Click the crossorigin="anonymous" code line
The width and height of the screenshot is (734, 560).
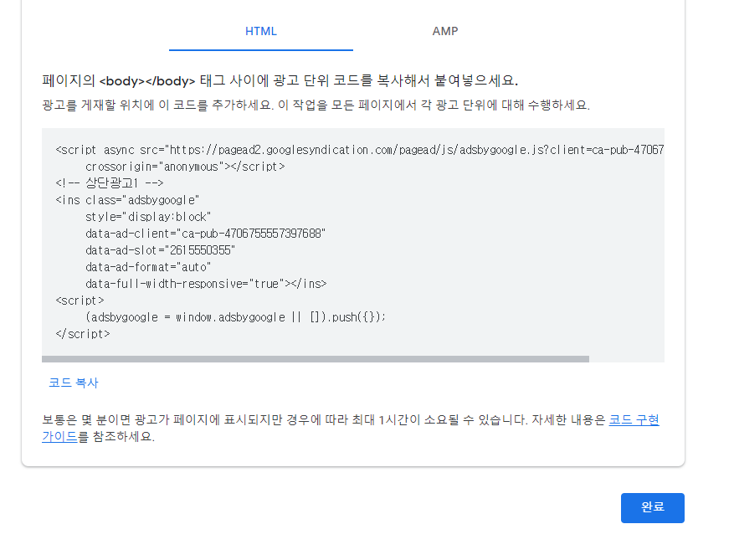[185, 167]
